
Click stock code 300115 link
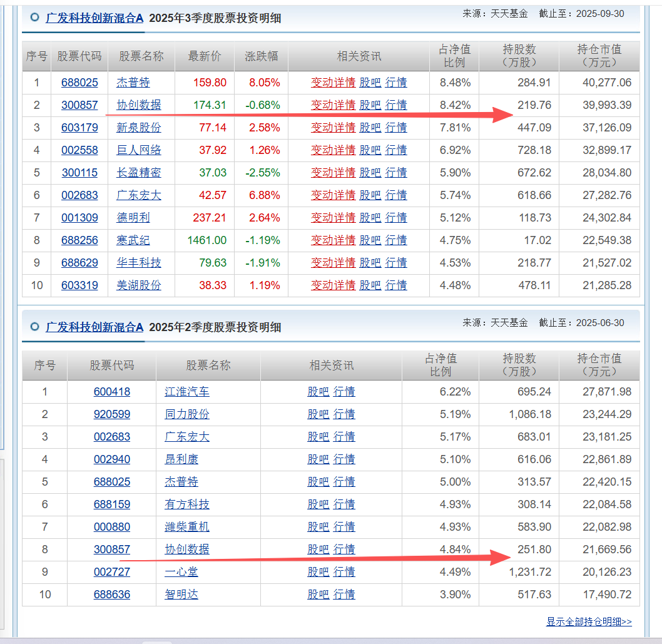point(79,173)
